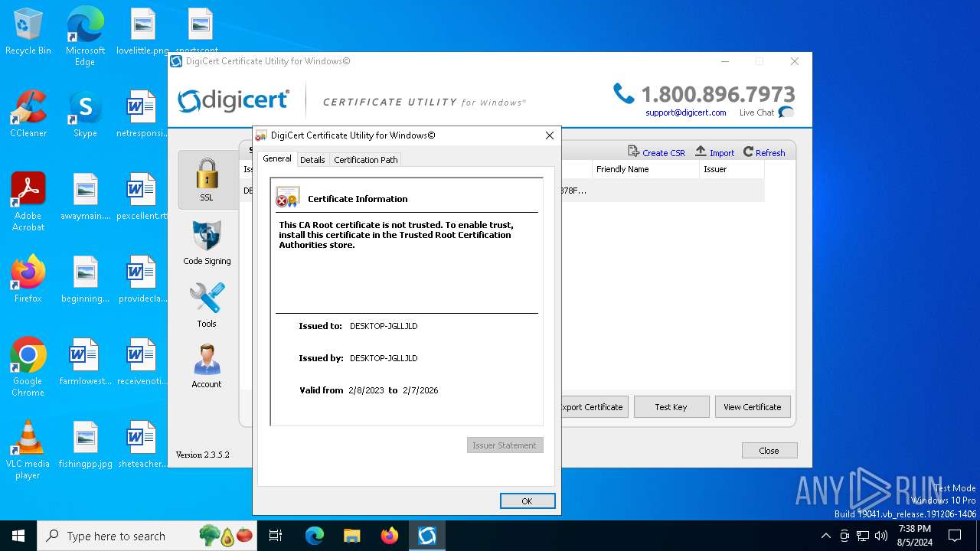Open Task View on the taskbar
Viewport: 980px width, 551px height.
point(276,536)
